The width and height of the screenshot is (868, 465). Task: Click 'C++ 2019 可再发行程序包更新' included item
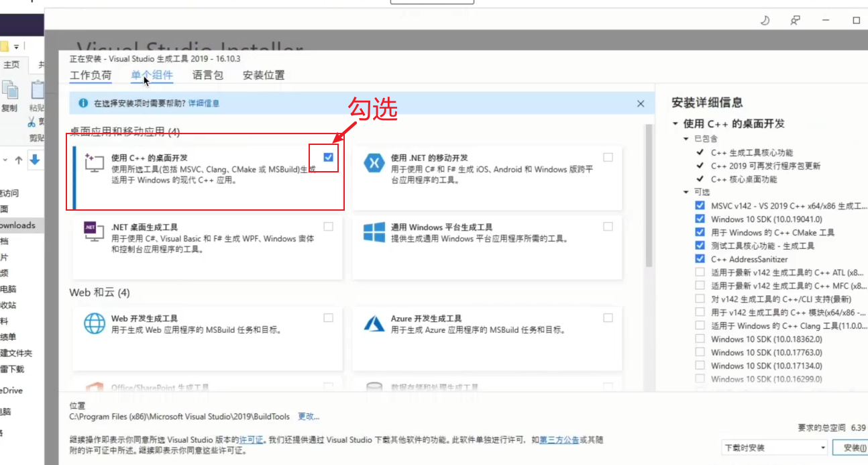coord(765,166)
